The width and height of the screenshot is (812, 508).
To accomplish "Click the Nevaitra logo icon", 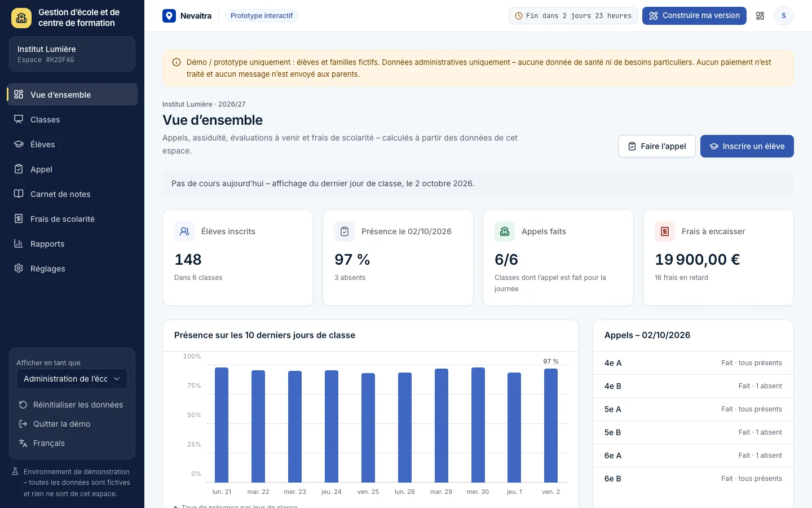I will pyautogui.click(x=169, y=16).
